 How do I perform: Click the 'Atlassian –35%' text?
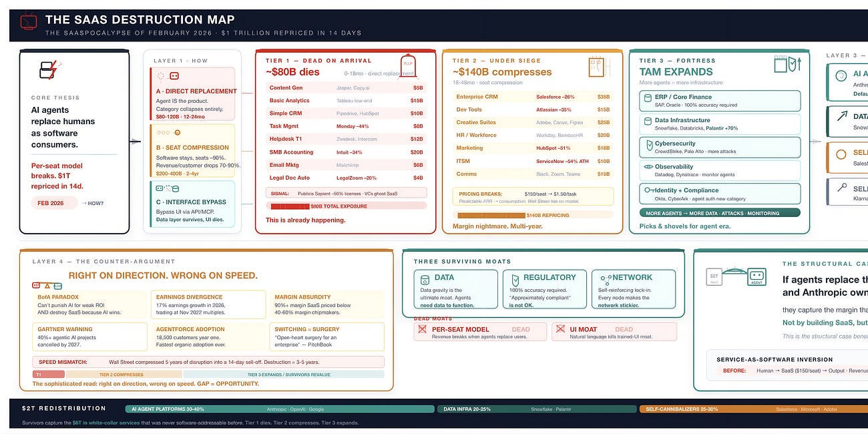click(554, 110)
